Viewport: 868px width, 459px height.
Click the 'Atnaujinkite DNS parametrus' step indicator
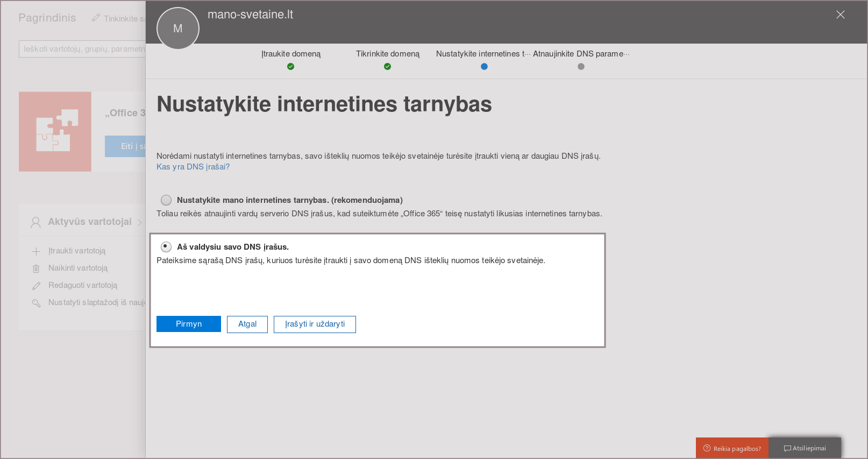[581, 66]
